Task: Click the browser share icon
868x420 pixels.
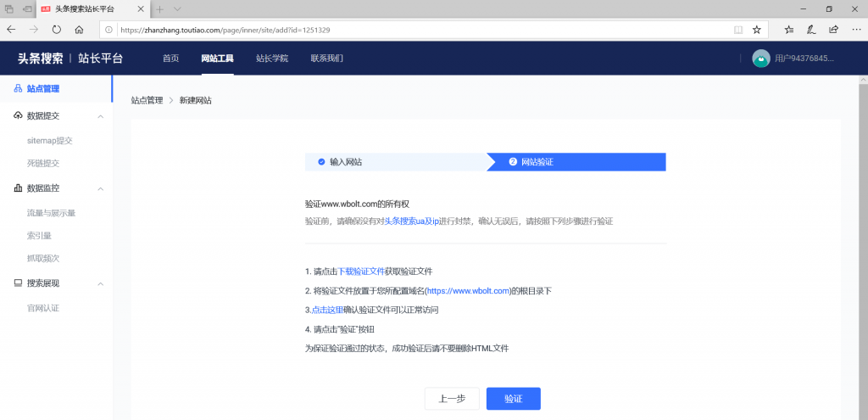Action: [x=833, y=29]
